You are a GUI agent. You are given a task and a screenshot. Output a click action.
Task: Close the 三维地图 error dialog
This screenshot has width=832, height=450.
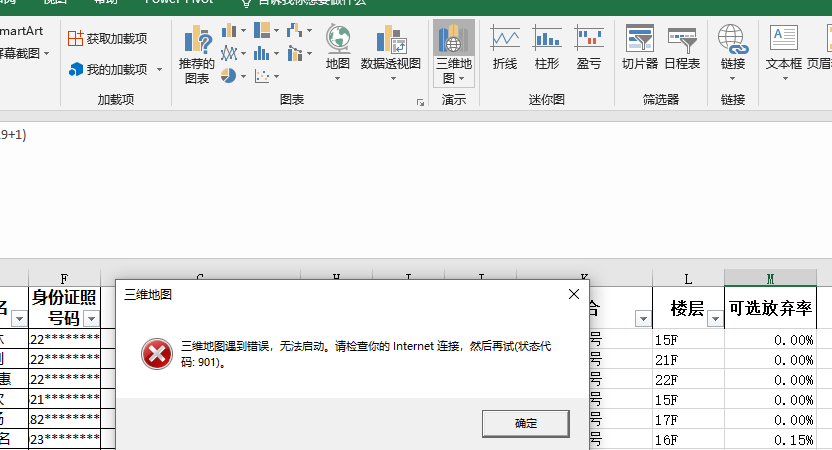click(x=574, y=294)
